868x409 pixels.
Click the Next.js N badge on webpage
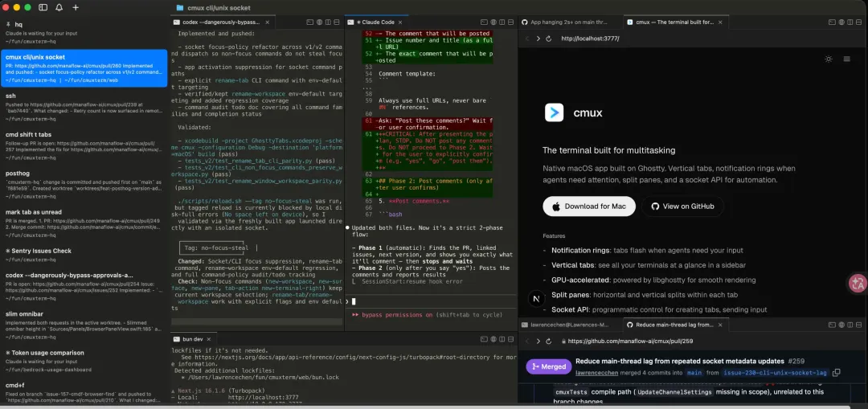click(x=536, y=298)
